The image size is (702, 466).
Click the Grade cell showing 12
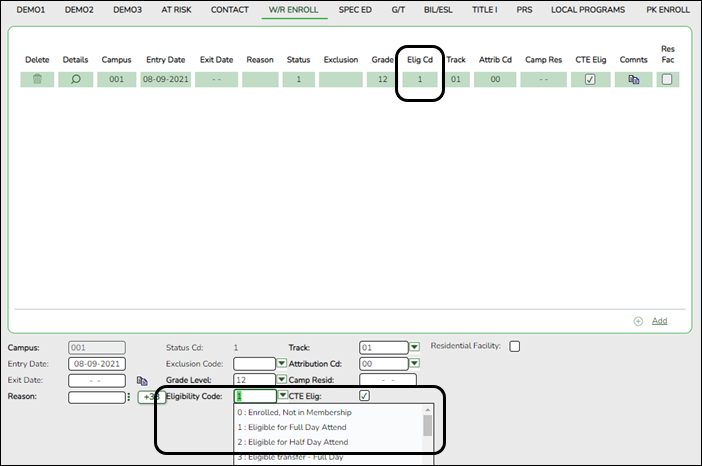382,79
